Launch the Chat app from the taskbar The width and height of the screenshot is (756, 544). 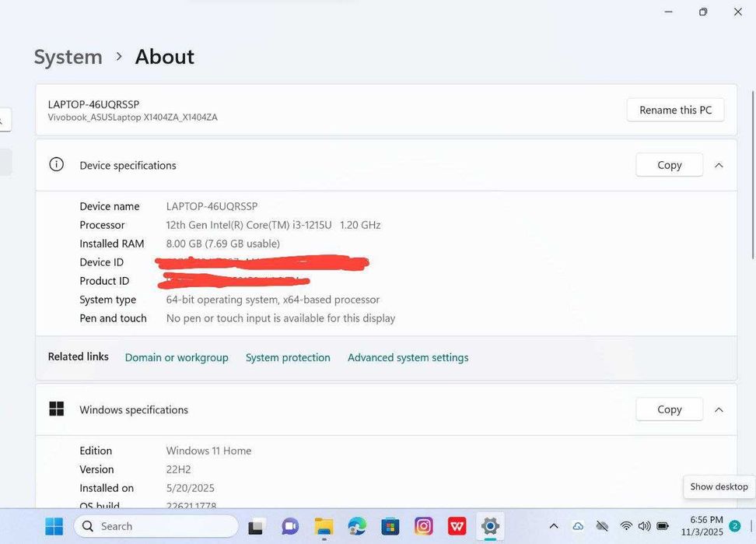point(290,526)
